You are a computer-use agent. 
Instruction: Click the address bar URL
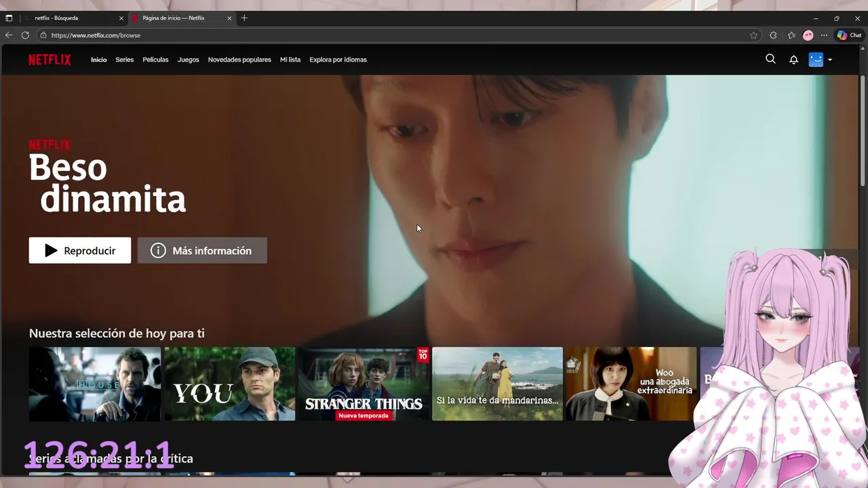click(x=96, y=35)
